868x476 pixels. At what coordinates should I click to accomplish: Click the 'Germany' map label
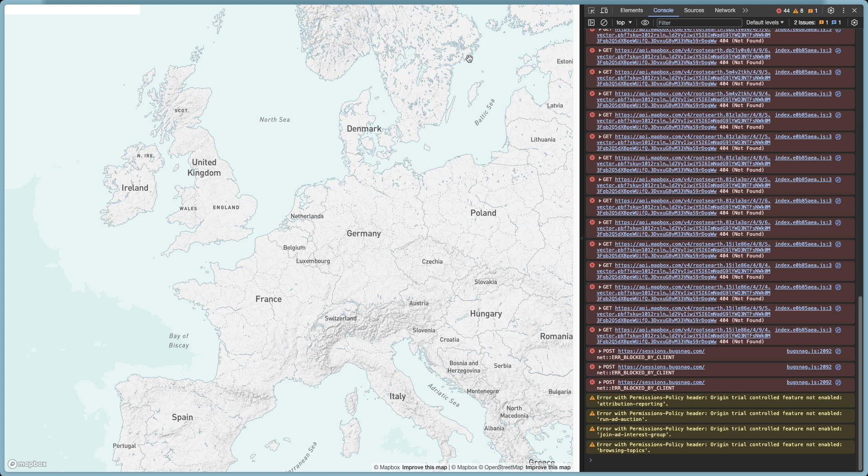pos(364,233)
